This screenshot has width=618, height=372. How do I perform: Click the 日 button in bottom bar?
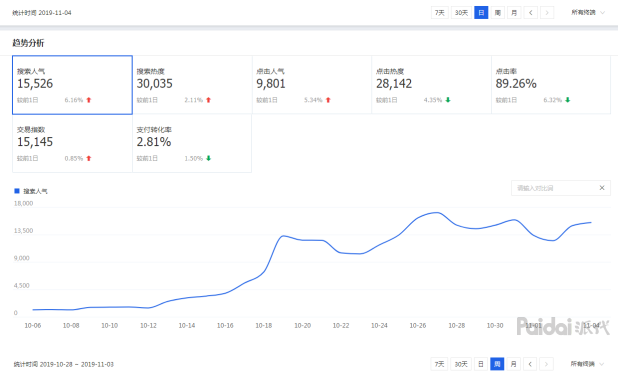pyautogui.click(x=480, y=364)
